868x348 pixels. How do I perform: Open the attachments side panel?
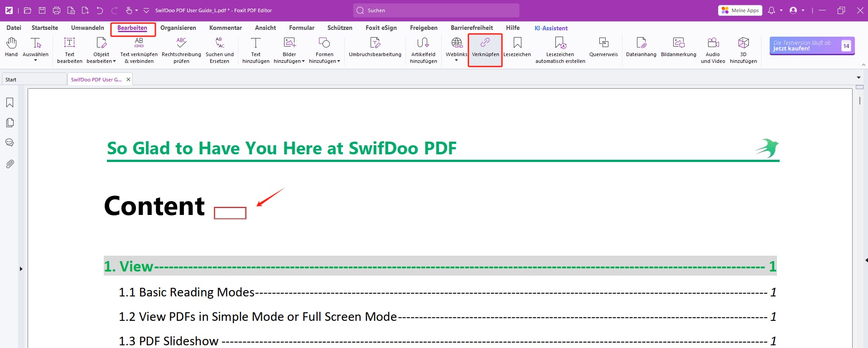[x=10, y=164]
